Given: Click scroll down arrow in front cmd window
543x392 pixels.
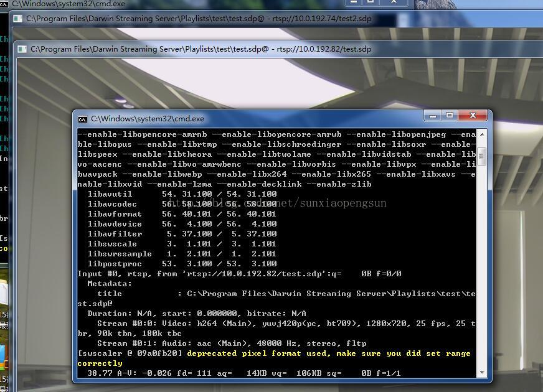Looking at the screenshot, I should [481, 373].
